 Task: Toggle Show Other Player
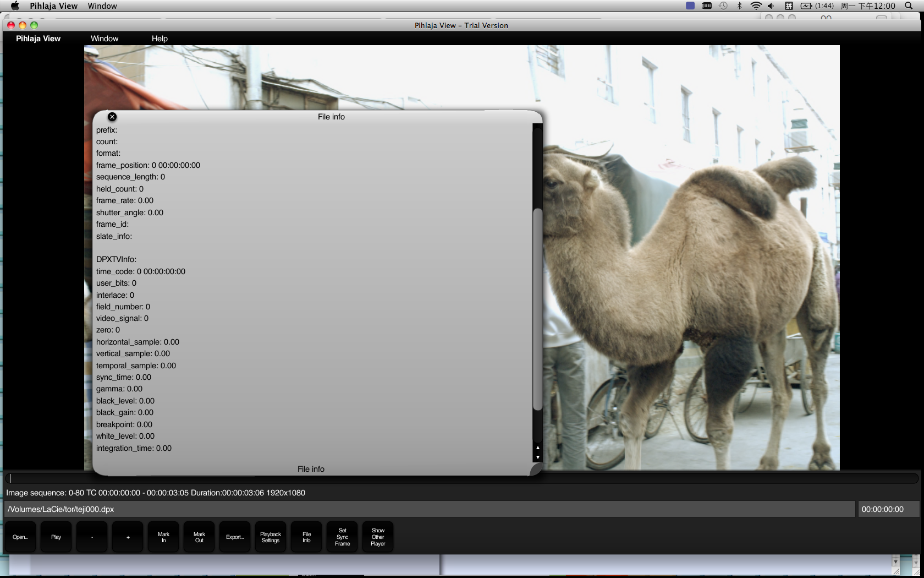coord(378,537)
